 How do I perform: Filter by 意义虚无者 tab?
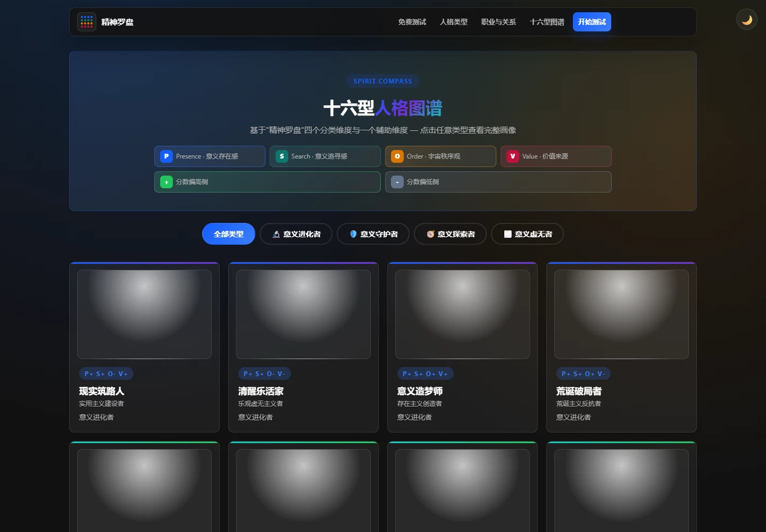[x=527, y=234]
